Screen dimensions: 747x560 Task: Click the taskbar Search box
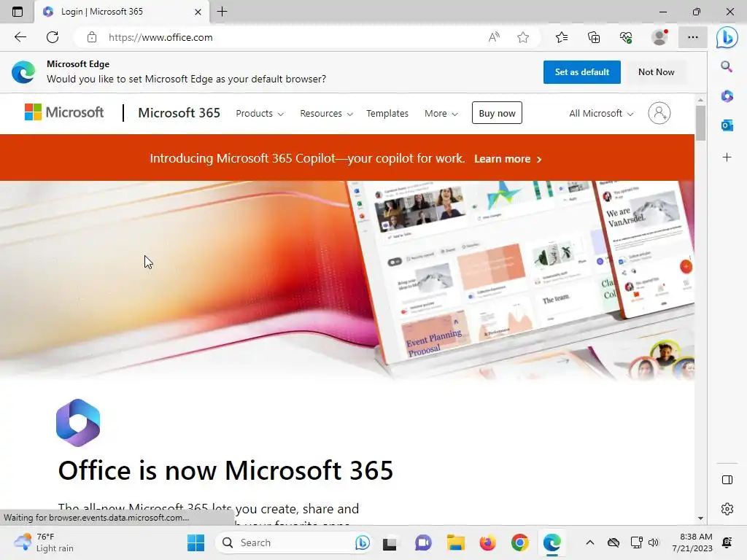293,542
